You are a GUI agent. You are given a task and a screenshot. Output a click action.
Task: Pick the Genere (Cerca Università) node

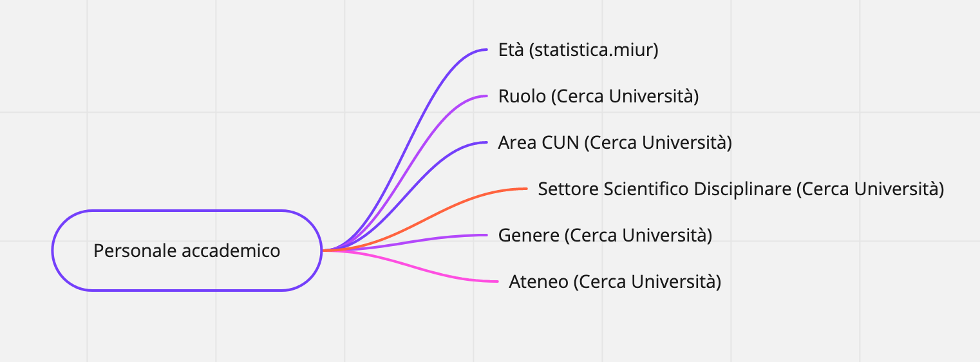(605, 236)
